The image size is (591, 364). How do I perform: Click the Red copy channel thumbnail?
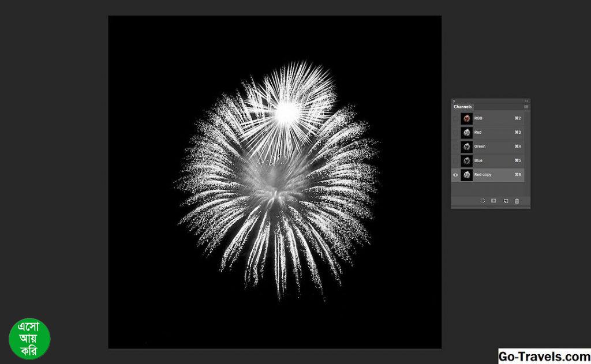(466, 175)
